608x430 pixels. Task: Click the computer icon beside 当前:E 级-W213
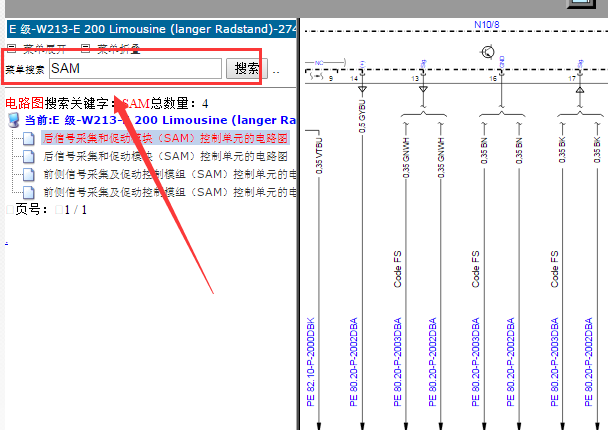[14, 120]
